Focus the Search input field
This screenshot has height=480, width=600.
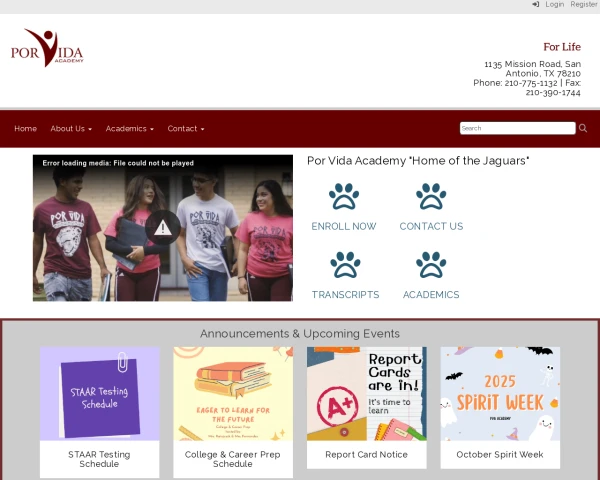(x=517, y=128)
